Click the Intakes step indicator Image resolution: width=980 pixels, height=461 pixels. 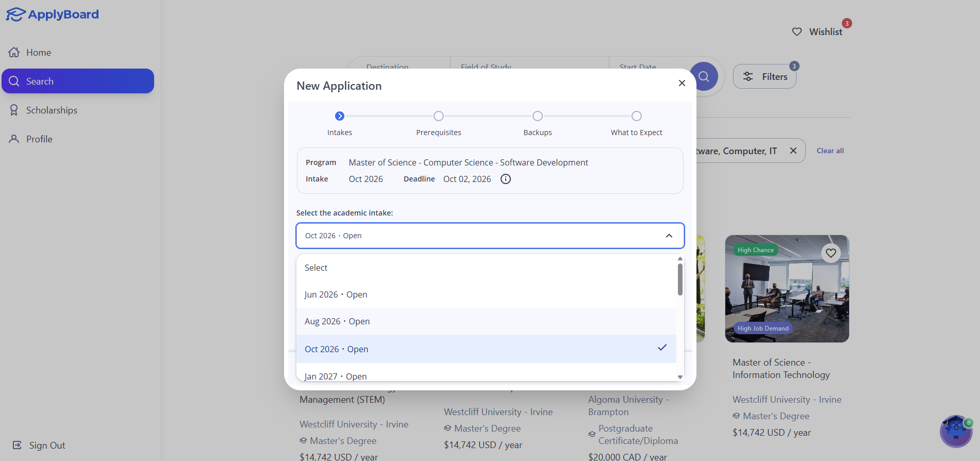click(x=340, y=116)
